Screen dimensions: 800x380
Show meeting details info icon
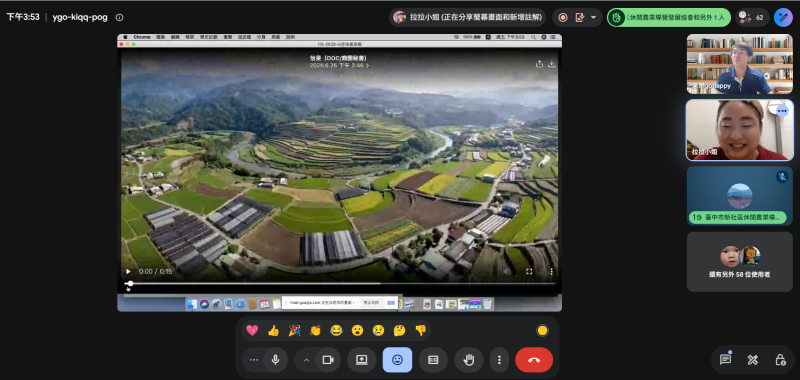click(119, 17)
